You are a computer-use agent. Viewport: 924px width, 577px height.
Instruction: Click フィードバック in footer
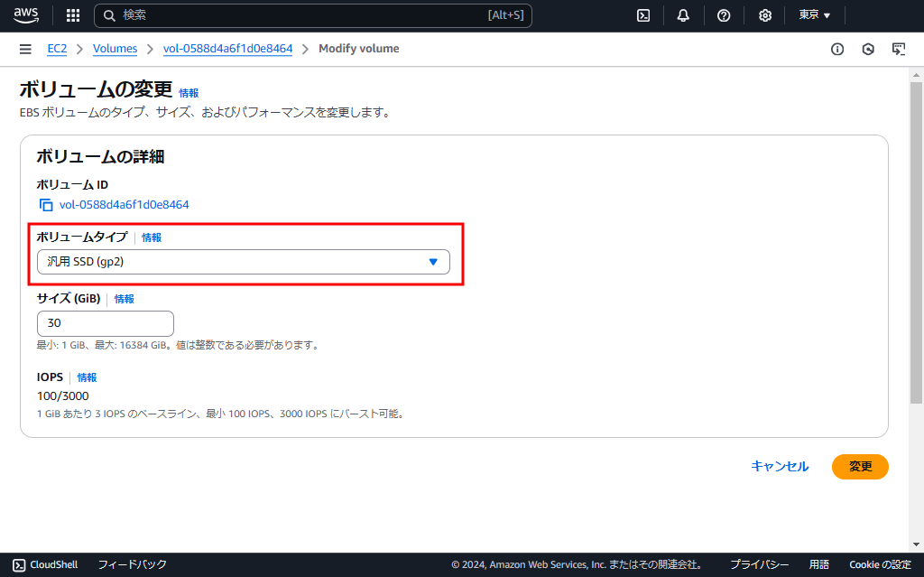[x=133, y=564]
